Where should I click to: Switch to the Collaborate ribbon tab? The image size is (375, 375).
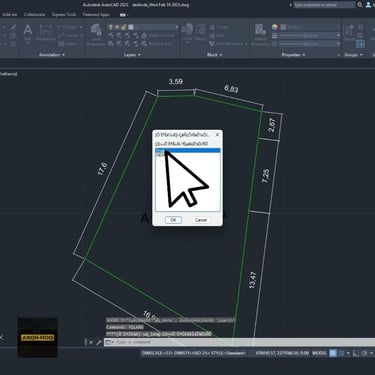(x=34, y=15)
